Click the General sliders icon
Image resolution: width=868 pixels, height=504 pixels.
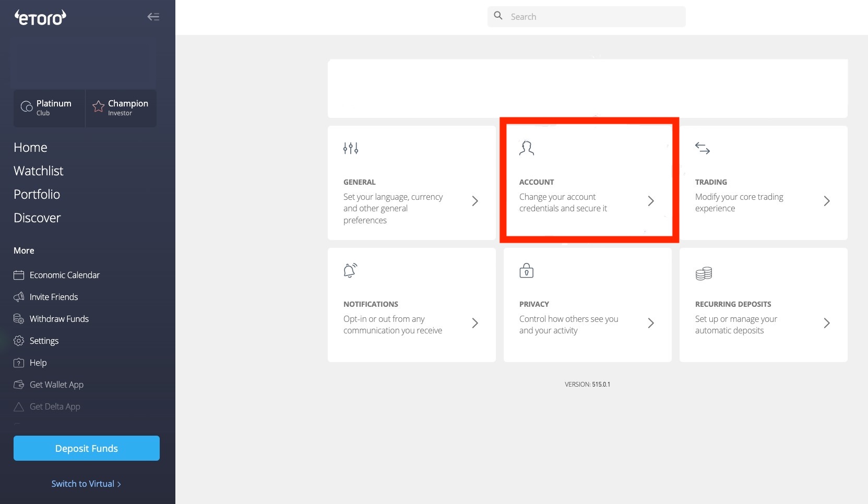click(x=351, y=148)
